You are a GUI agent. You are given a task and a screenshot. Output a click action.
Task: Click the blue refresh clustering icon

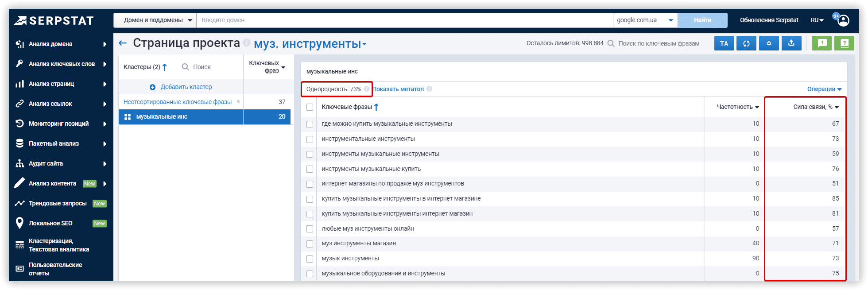pyautogui.click(x=746, y=43)
